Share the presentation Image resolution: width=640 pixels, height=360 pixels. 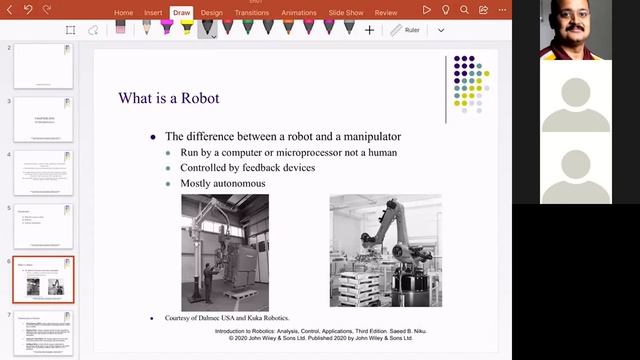click(483, 10)
